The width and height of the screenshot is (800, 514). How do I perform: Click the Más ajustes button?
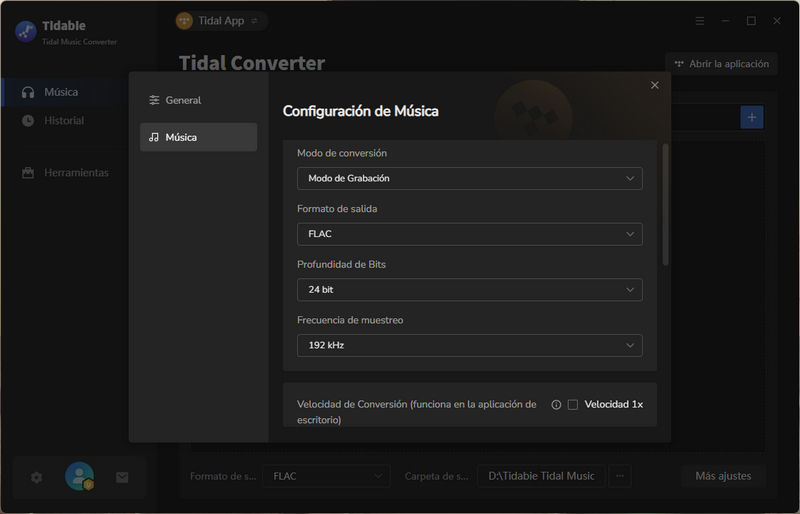coord(723,476)
